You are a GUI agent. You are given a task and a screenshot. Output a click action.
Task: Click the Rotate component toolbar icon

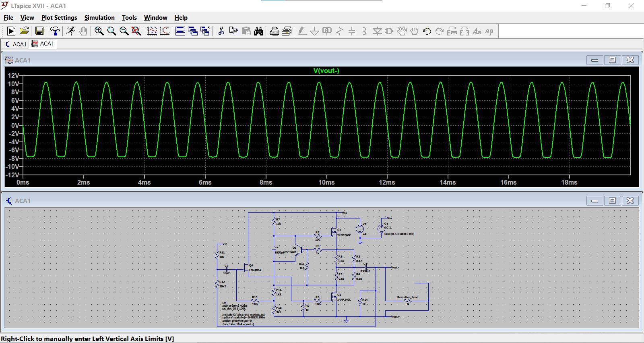[x=452, y=31]
